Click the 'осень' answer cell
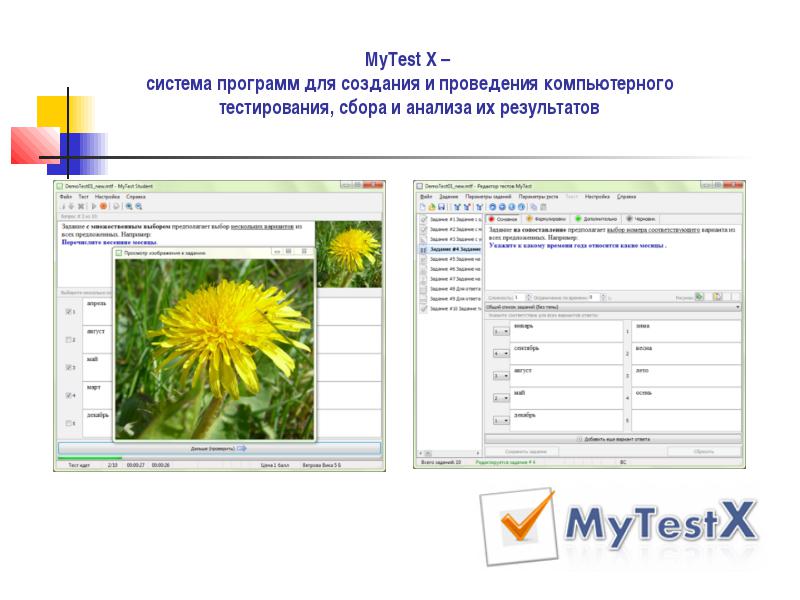Image resolution: width=800 pixels, height=600 pixels. (x=686, y=398)
